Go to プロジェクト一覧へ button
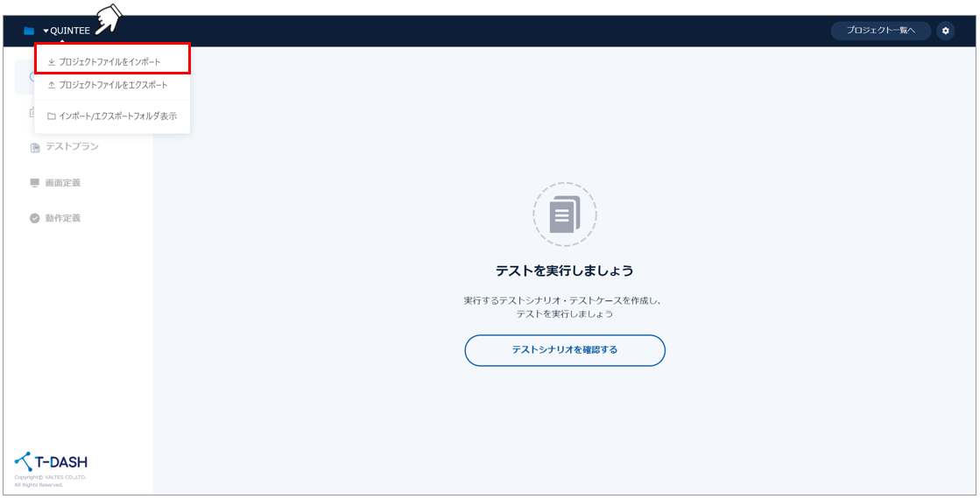The height and width of the screenshot is (499, 980). point(880,31)
